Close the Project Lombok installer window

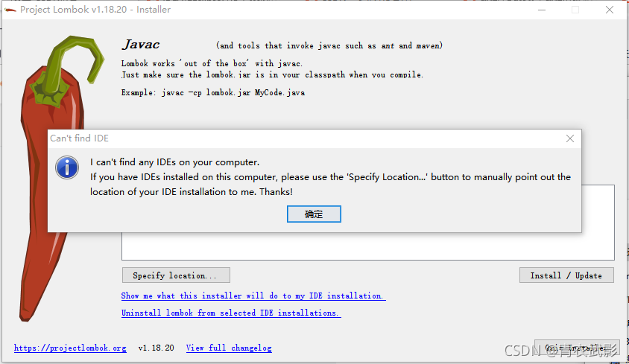(x=610, y=10)
